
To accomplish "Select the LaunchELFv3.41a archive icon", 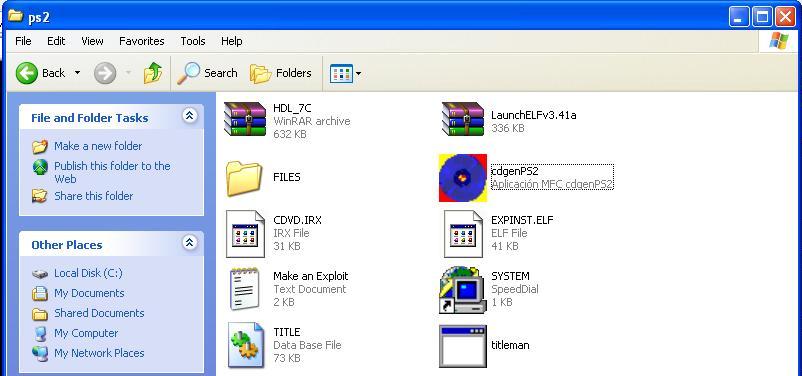I will 463,120.
